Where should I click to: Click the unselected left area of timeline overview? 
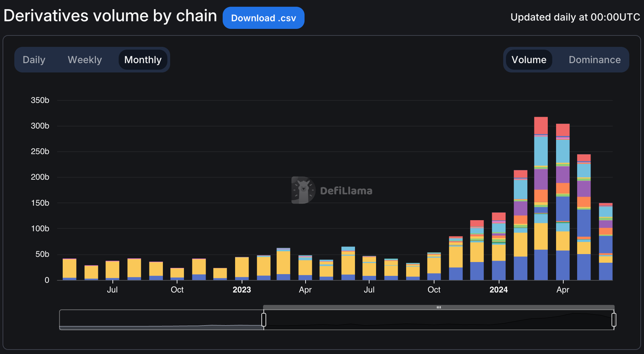click(x=161, y=319)
